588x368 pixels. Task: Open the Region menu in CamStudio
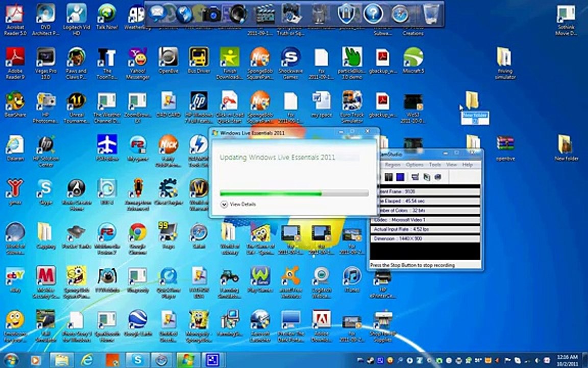tap(393, 165)
